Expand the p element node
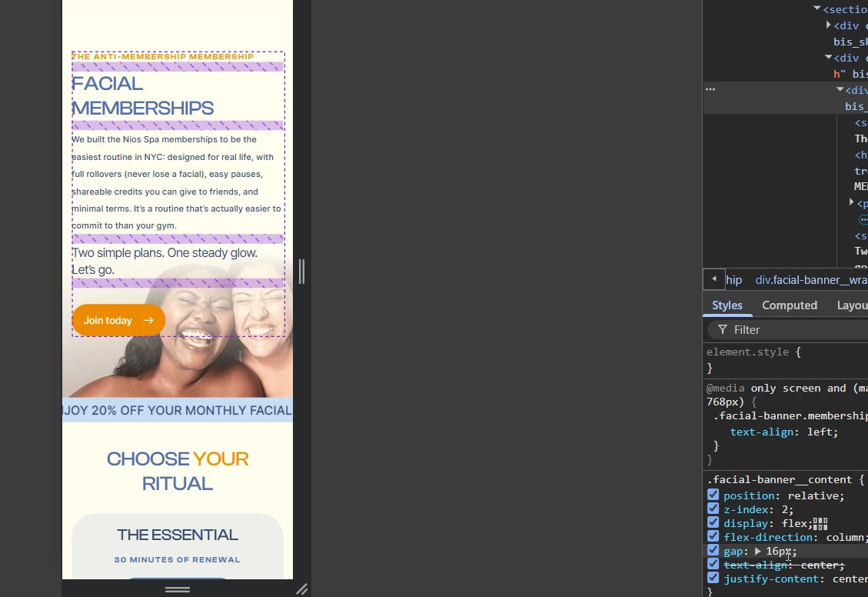This screenshot has height=597, width=868. (852, 202)
